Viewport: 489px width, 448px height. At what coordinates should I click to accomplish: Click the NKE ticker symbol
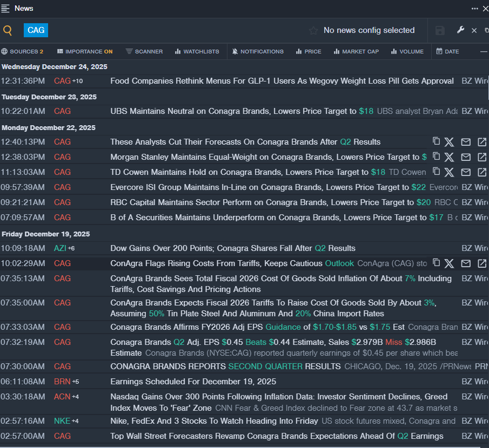[62, 421]
